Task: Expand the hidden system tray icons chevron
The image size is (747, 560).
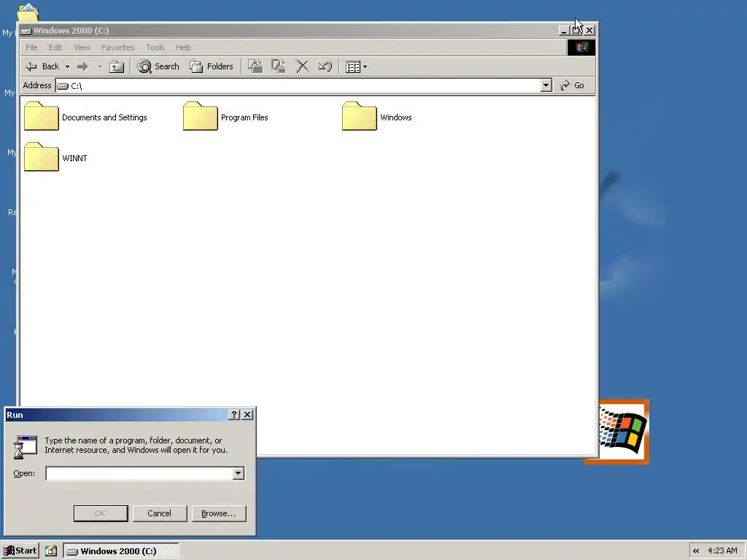Action: point(696,551)
